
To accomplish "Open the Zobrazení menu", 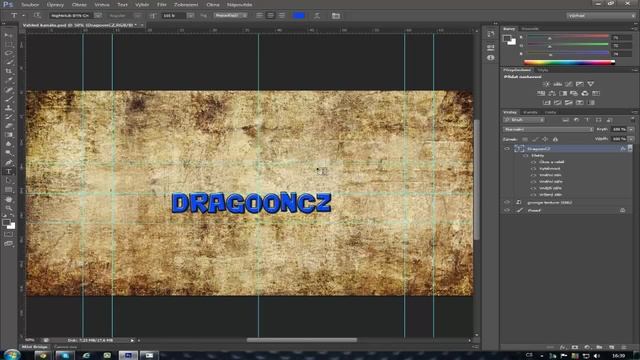I will click(x=186, y=4).
